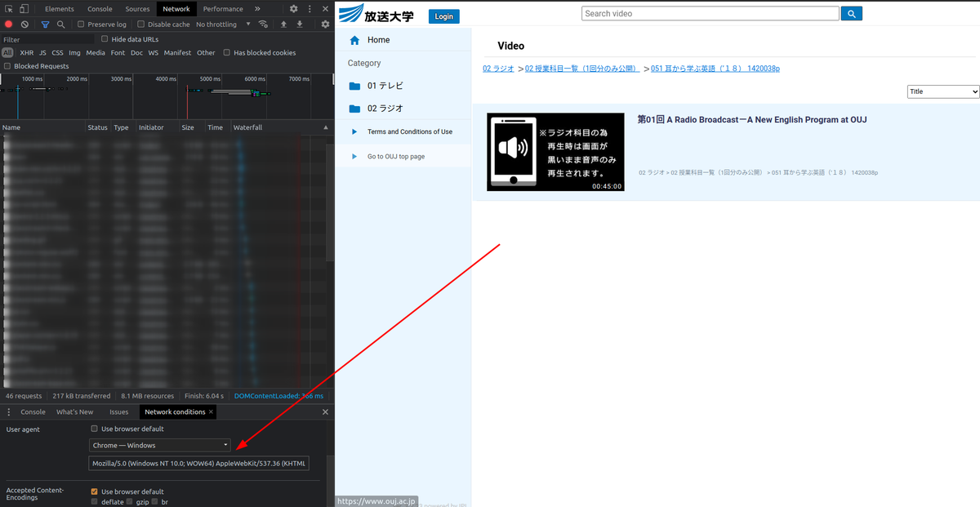Screen dimensions: 980x507
Task: Clear the network log
Action: click(x=24, y=24)
